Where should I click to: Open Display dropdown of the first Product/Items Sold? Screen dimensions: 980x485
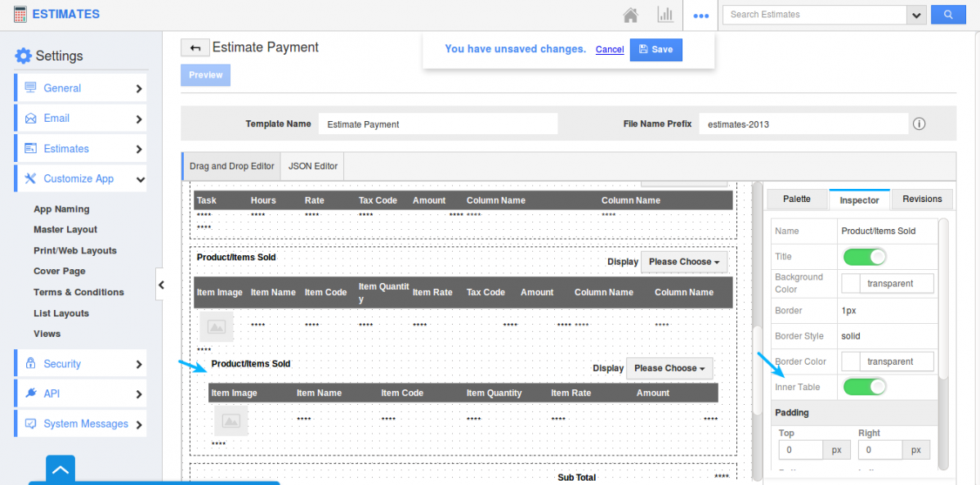[684, 262]
